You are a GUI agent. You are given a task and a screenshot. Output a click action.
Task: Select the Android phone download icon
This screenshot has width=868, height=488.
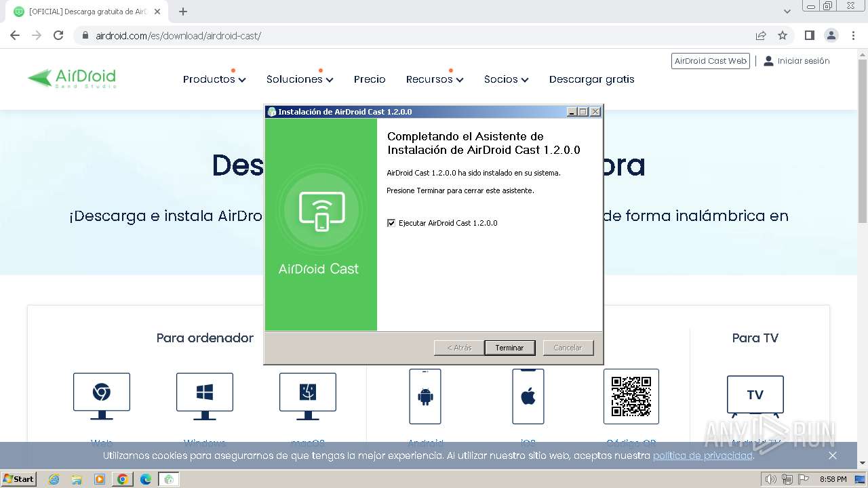click(425, 396)
